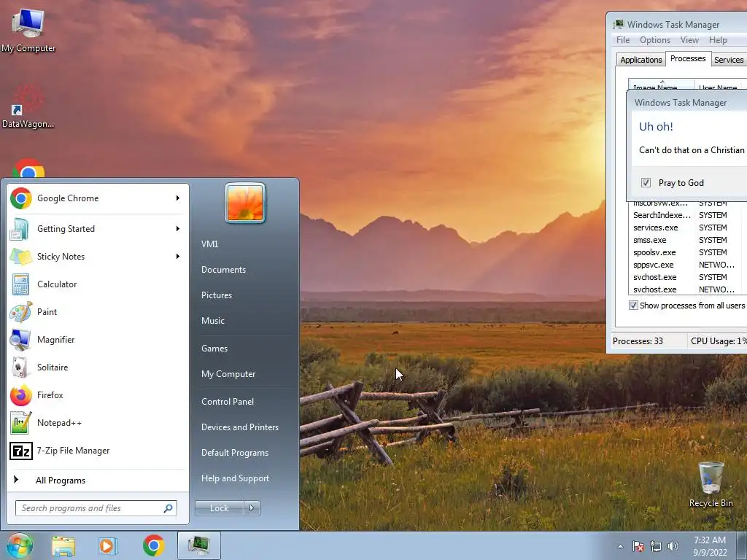Switch to Task Manager taskbar button

click(199, 545)
